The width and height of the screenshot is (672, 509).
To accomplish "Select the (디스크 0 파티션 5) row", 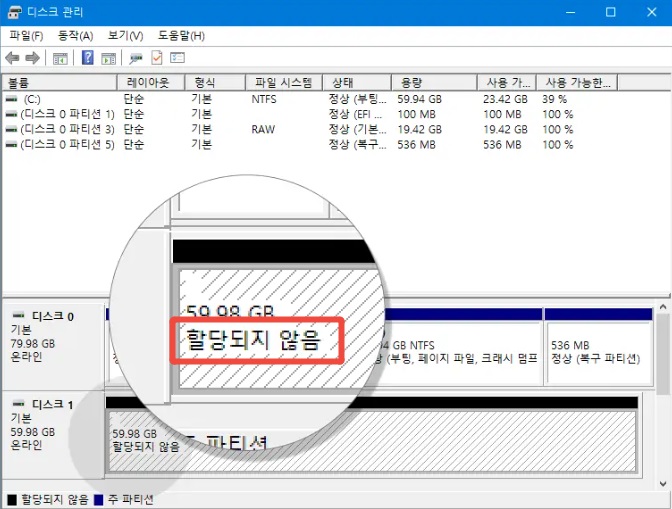I will pyautogui.click(x=309, y=145).
